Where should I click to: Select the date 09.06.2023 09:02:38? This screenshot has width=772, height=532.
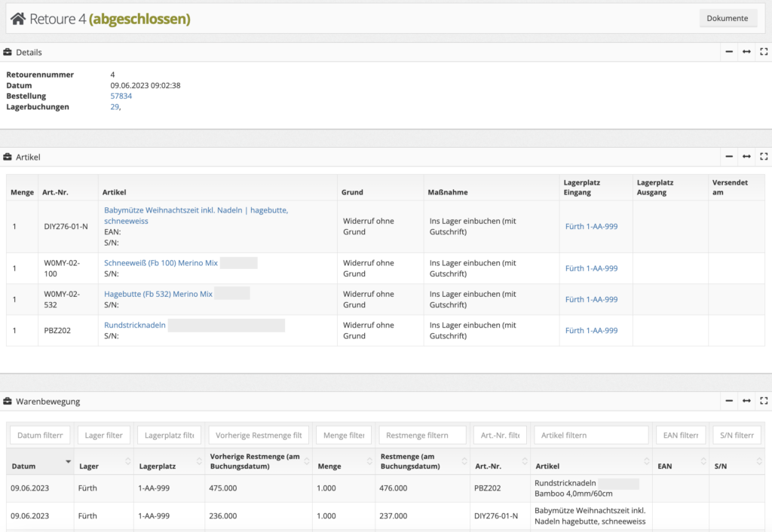coord(146,85)
